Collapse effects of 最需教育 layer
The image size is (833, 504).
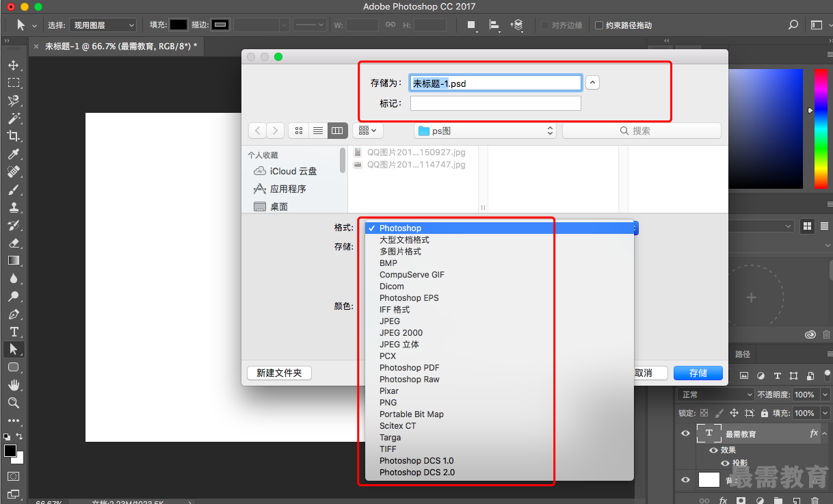[823, 434]
